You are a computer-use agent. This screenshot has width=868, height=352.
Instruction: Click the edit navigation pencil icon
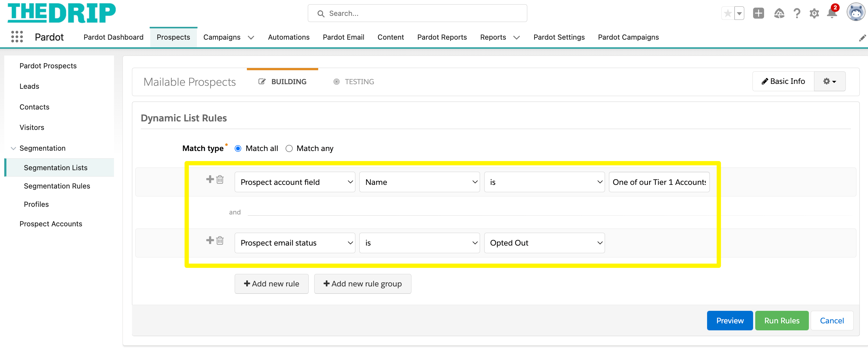[862, 38]
